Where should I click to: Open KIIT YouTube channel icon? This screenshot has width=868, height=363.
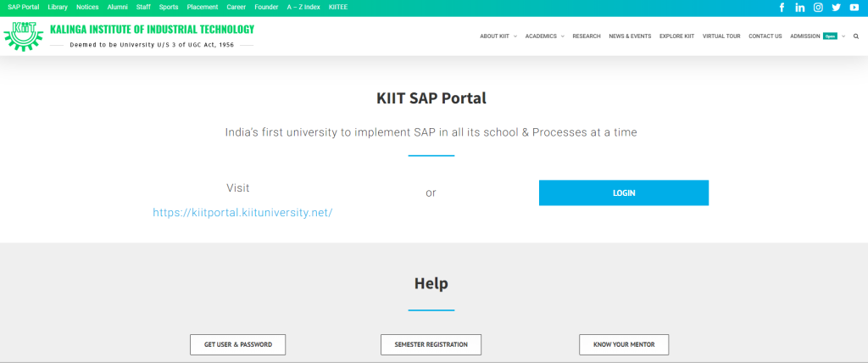tap(854, 7)
